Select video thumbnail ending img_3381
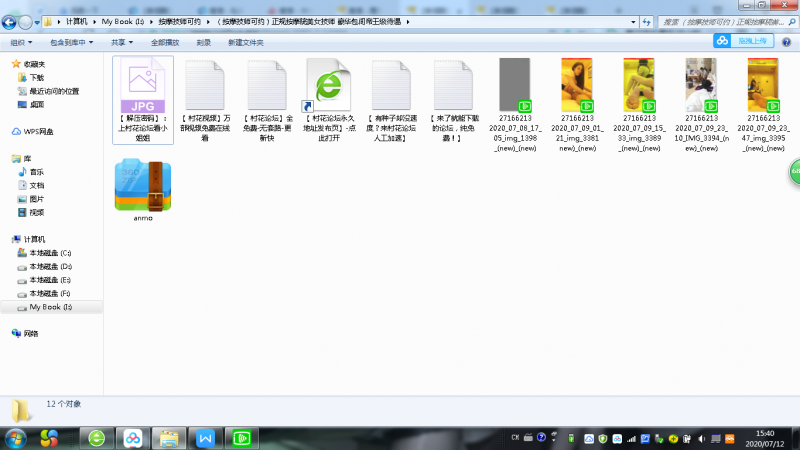 [578, 85]
